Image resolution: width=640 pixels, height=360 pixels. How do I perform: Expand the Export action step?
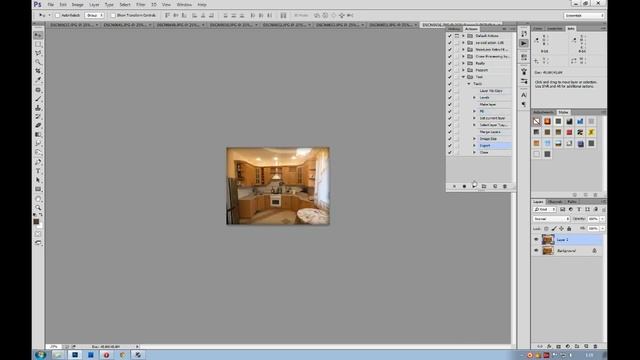click(x=474, y=146)
